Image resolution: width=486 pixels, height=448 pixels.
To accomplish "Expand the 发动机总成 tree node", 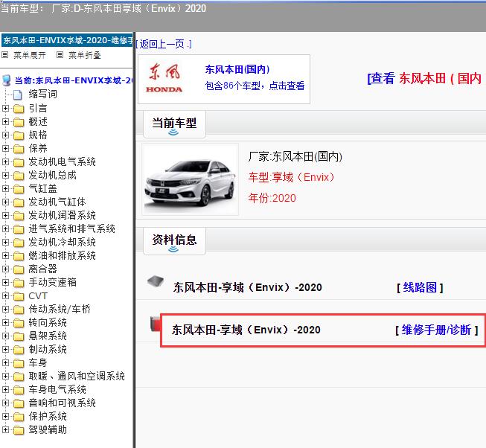I will (x=5, y=175).
